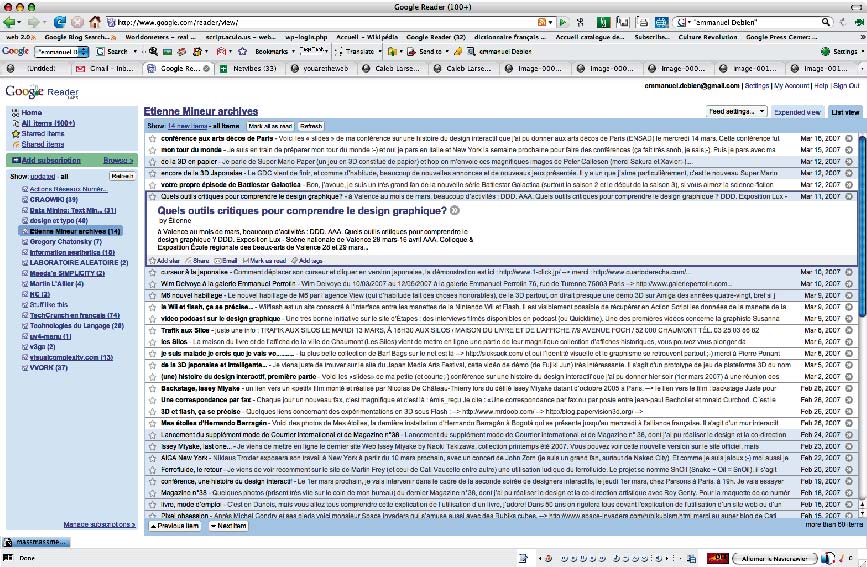
Task: Click the browser Reload icon
Action: pos(59,22)
